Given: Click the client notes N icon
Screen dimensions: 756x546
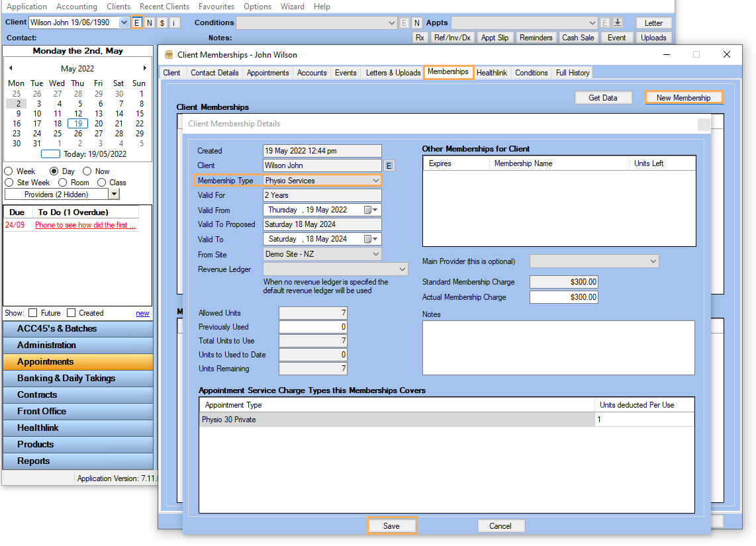Looking at the screenshot, I should point(150,23).
